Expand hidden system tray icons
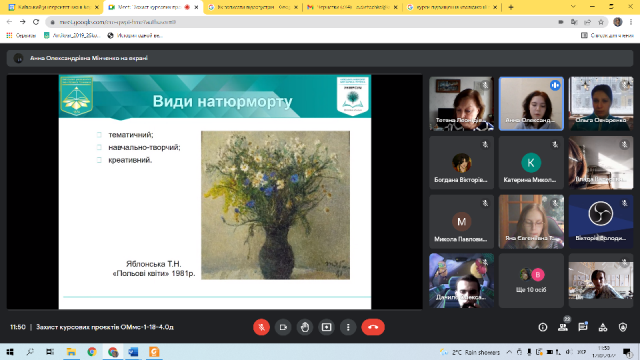Image resolution: width=640 pixels, height=360 pixels. pyautogui.click(x=509, y=352)
